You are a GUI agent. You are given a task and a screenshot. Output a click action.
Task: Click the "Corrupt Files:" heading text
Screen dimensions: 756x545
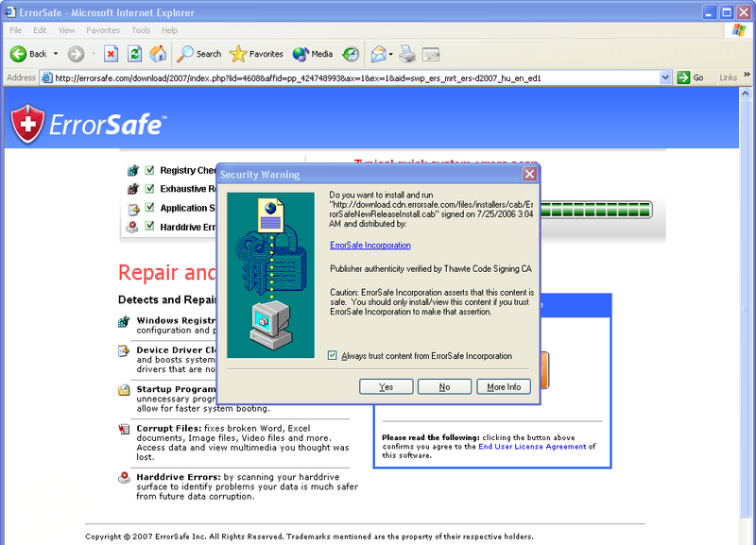click(x=169, y=429)
